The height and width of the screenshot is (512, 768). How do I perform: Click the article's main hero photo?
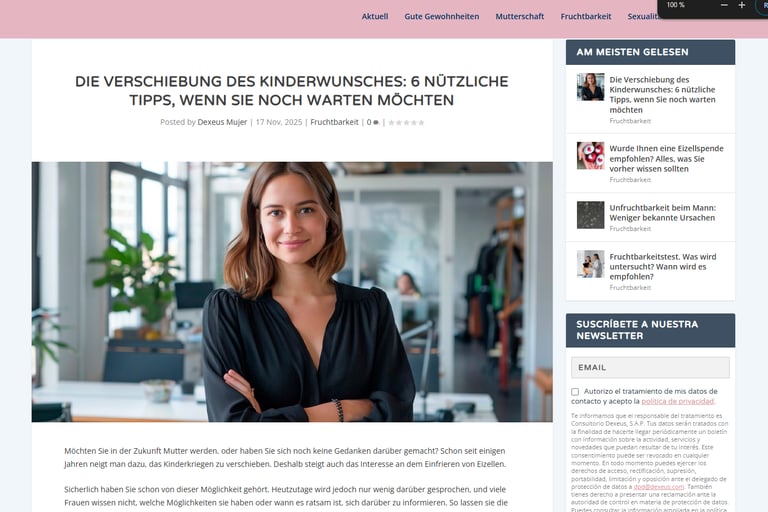tap(292, 292)
